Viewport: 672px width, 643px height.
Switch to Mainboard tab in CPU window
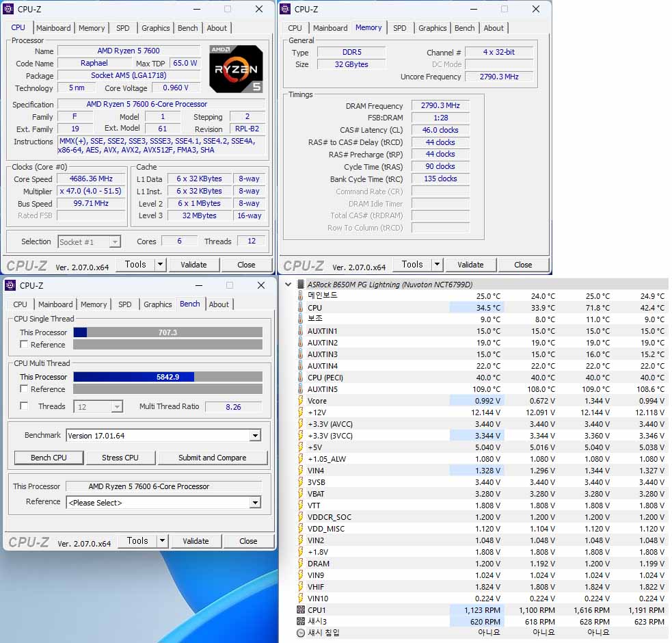click(x=53, y=28)
